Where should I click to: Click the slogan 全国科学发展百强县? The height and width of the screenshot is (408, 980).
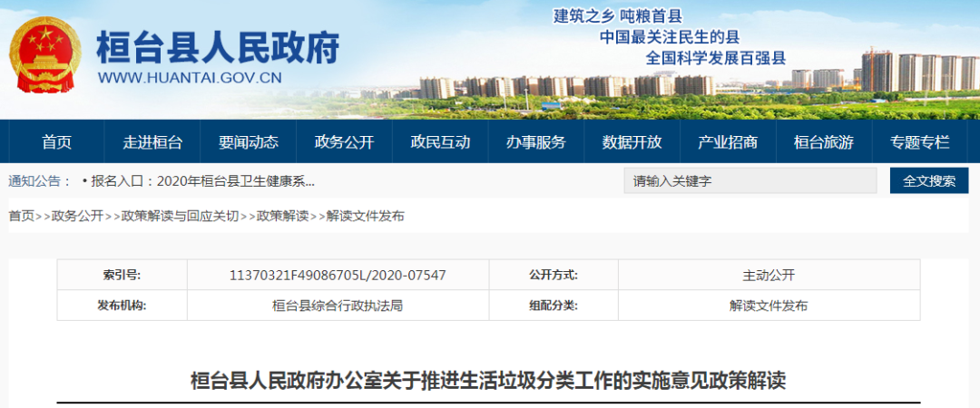[x=716, y=58]
